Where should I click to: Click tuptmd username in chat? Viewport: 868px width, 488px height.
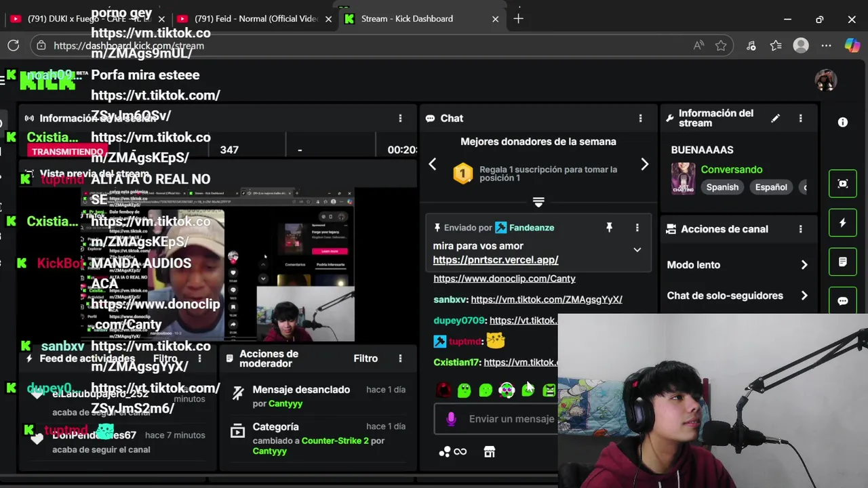(465, 342)
